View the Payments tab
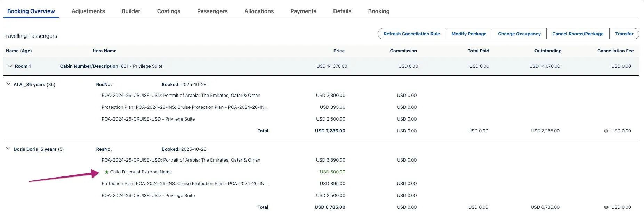The image size is (644, 214). (x=303, y=11)
